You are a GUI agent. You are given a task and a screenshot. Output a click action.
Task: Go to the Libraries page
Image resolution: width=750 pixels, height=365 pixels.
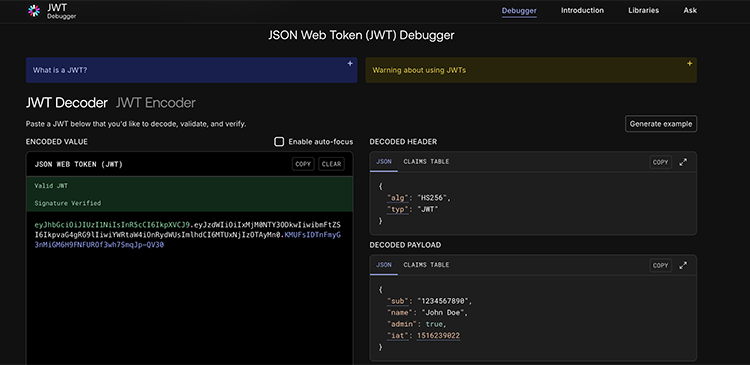643,11
